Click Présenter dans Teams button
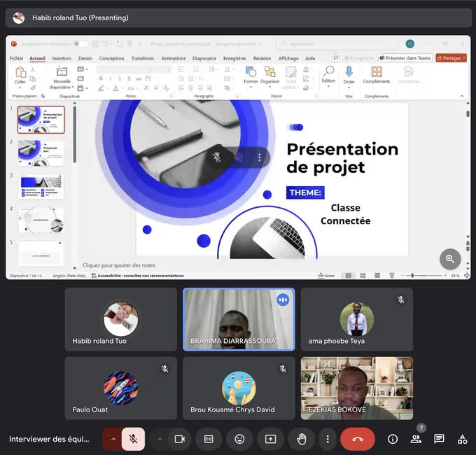 coord(405,58)
